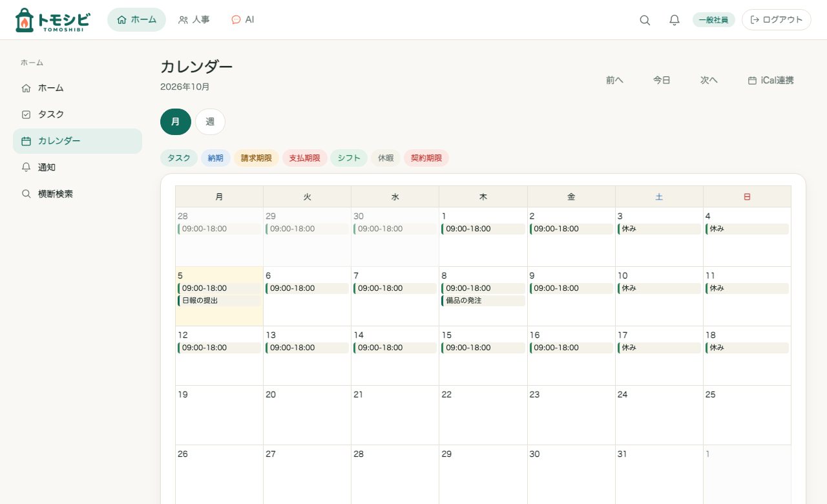Jump to today with 今日 button

(662, 81)
